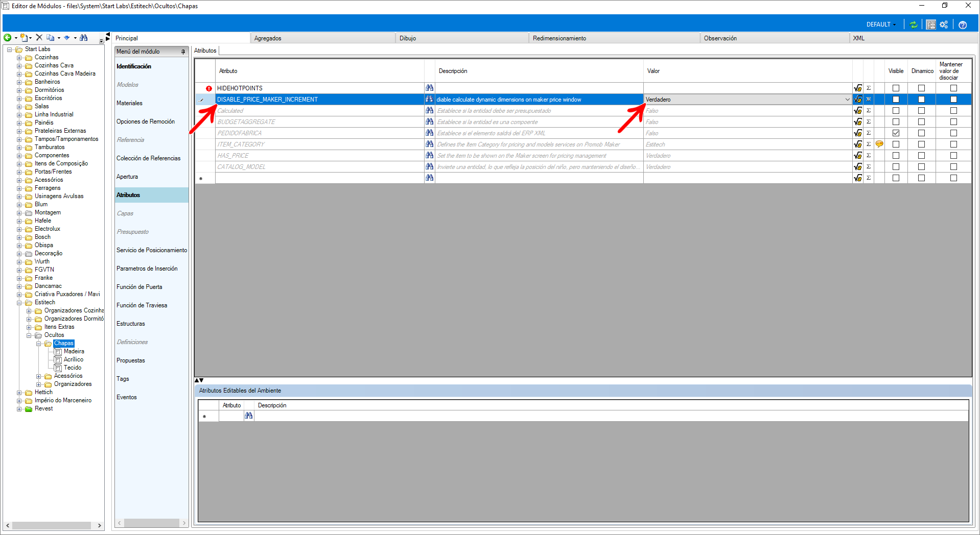
Task: Click the tree panel horizontal scrollbar
Action: pyautogui.click(x=52, y=525)
